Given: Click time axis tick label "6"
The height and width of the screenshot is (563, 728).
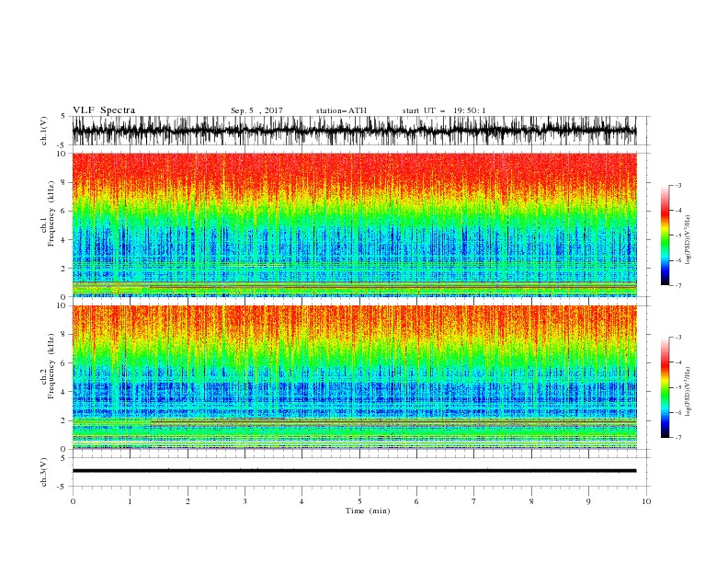Looking at the screenshot, I should point(417,501).
